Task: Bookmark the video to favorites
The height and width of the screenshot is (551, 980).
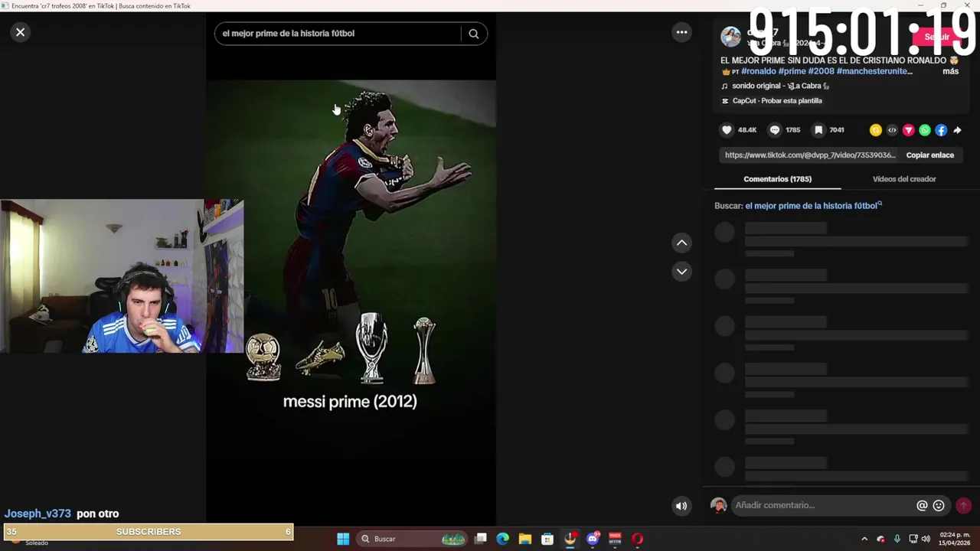Action: 818,130
